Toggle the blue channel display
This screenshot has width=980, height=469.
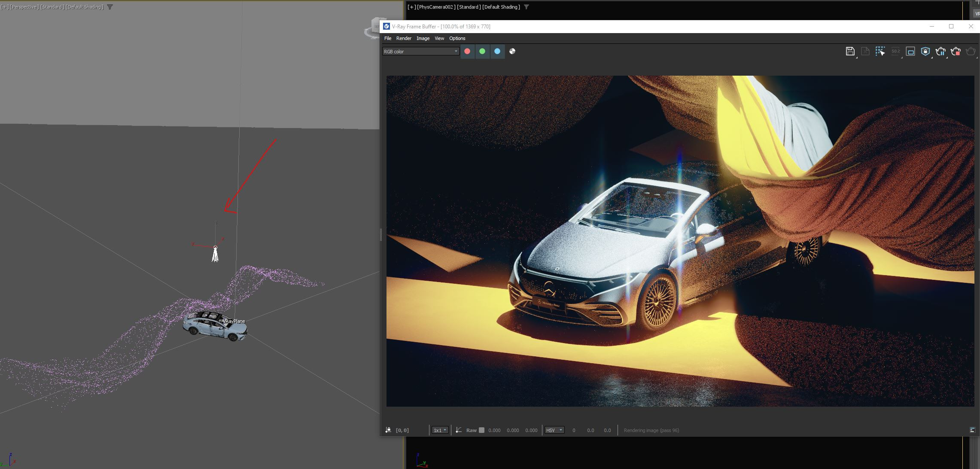497,51
